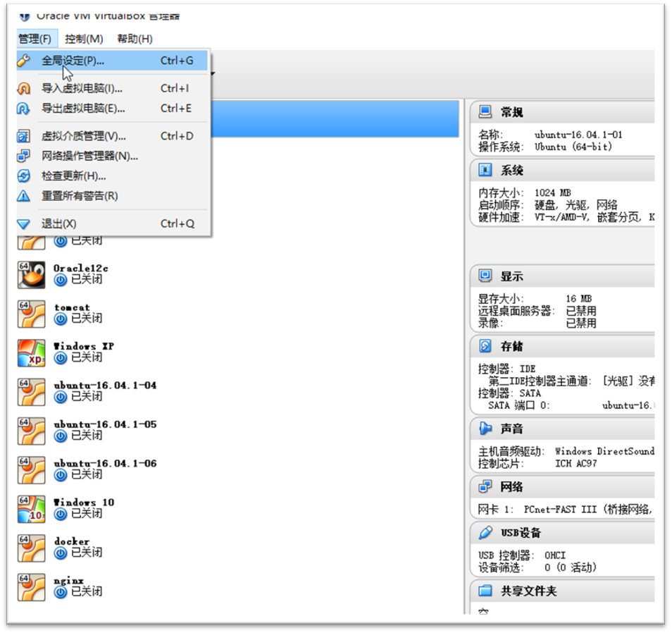Select the Oracle12c penguin VM icon
Screen dimensions: 672x633
tap(31, 275)
